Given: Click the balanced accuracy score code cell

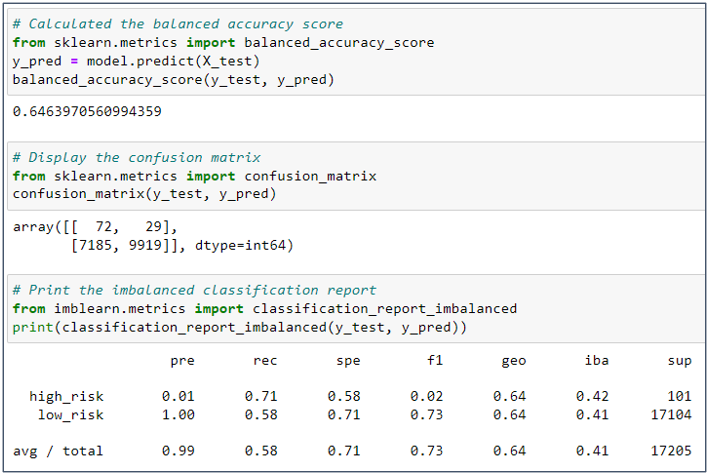Looking at the screenshot, I should pos(357,51).
